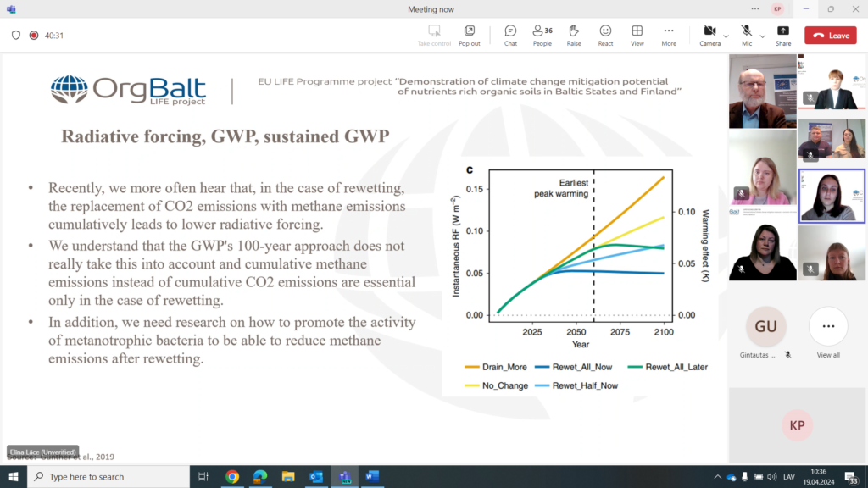
Task: Click the No_Change legend entry
Action: 497,385
